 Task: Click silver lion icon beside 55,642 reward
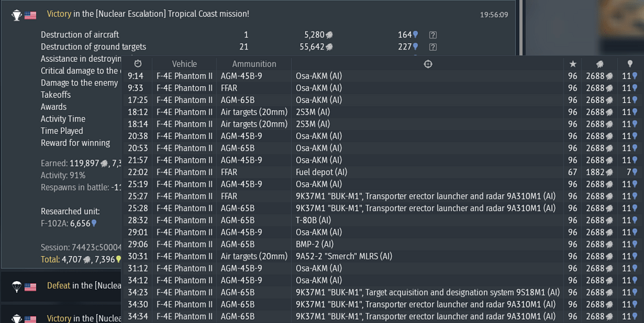(329, 47)
